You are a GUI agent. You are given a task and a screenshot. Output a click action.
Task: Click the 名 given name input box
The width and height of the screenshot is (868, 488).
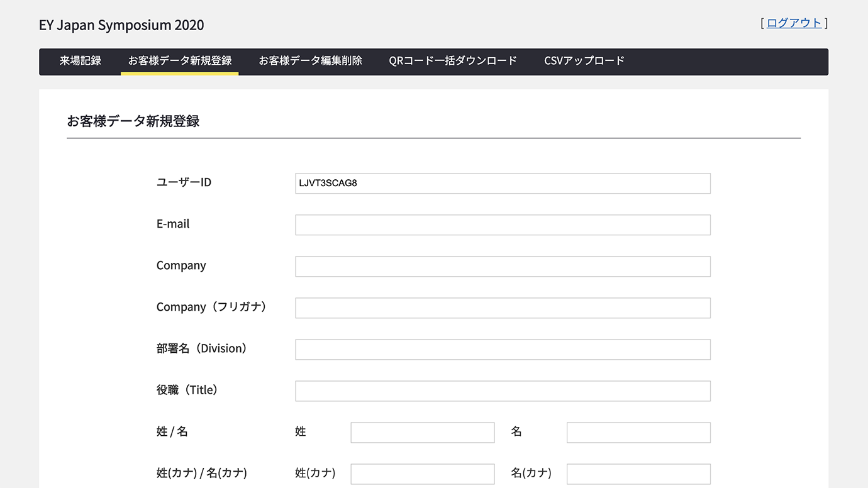coord(639,433)
